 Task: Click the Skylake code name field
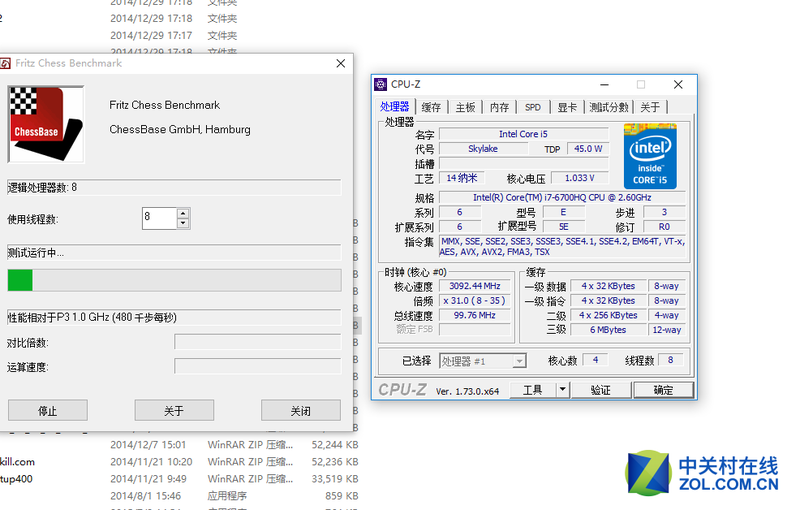coord(483,149)
